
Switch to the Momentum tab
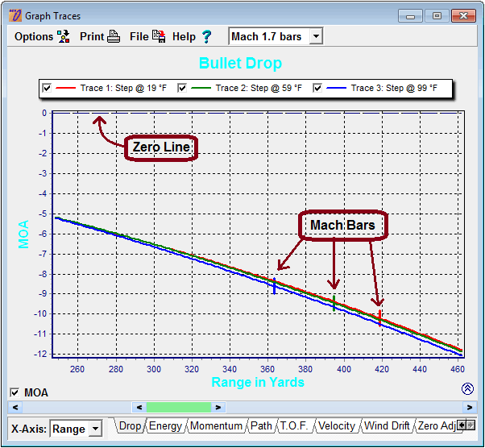click(x=216, y=426)
